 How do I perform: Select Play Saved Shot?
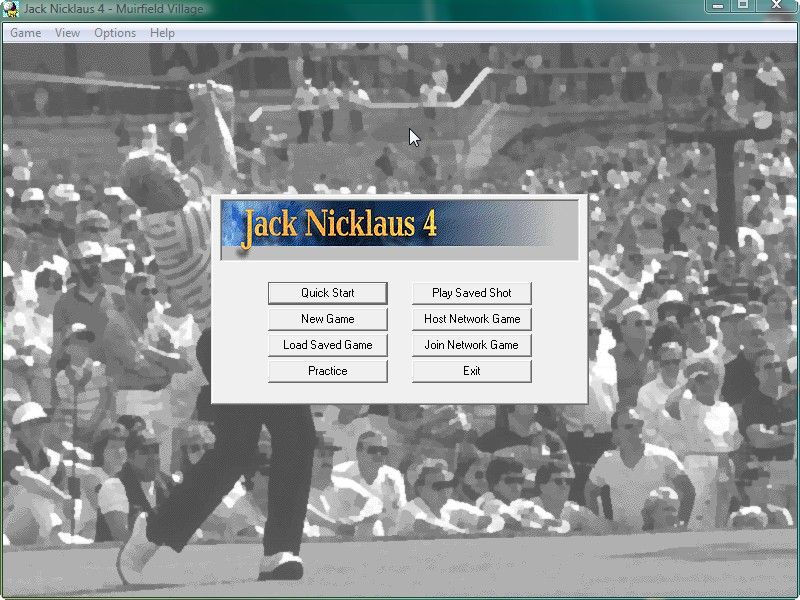pyautogui.click(x=471, y=293)
